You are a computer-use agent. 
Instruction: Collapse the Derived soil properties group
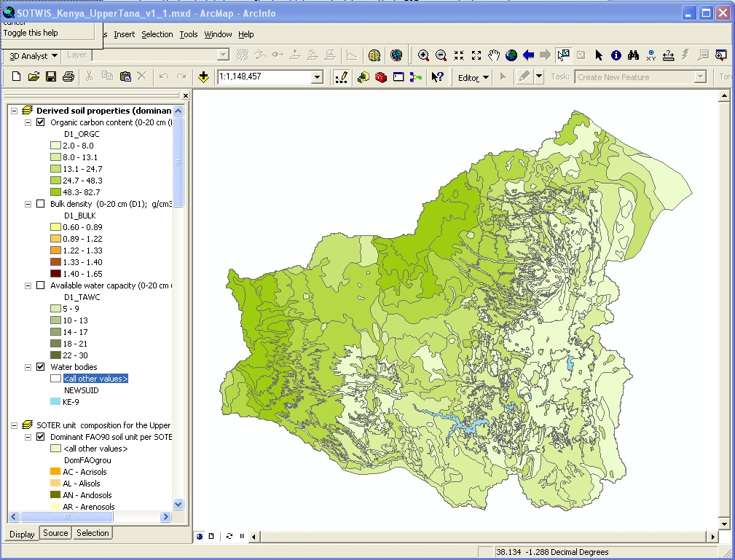pos(15,111)
